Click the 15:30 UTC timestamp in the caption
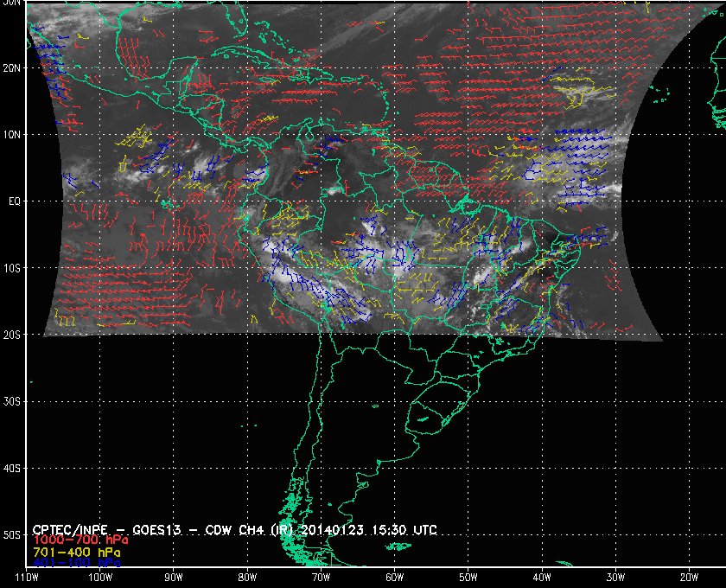 coord(410,528)
